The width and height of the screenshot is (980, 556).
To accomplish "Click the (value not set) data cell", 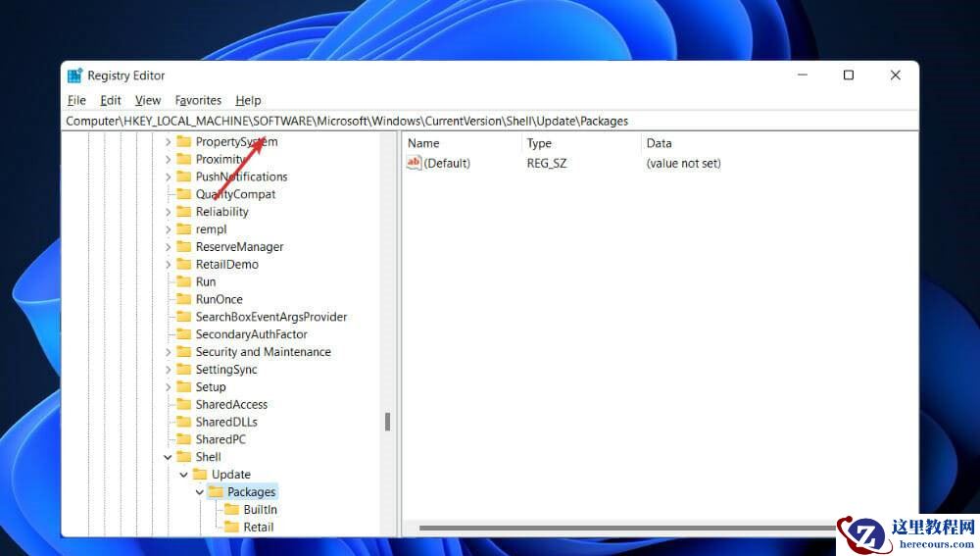I will (683, 163).
